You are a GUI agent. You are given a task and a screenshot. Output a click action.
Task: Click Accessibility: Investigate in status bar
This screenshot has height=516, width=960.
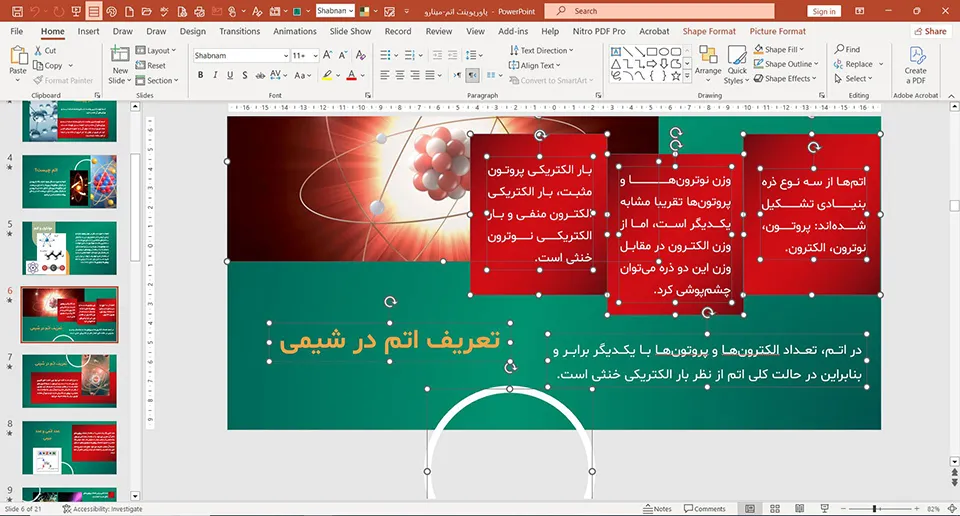(x=102, y=509)
